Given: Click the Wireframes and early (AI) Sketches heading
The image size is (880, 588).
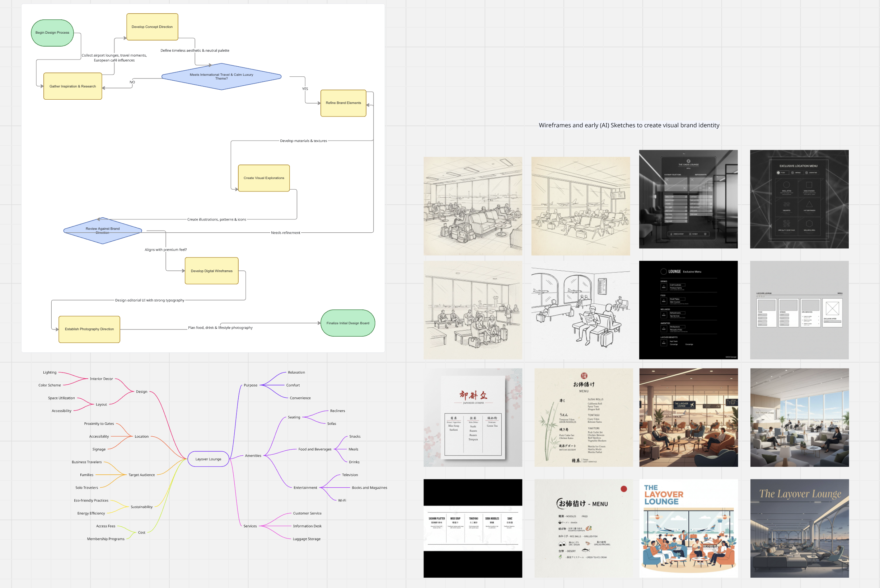Looking at the screenshot, I should 629,125.
